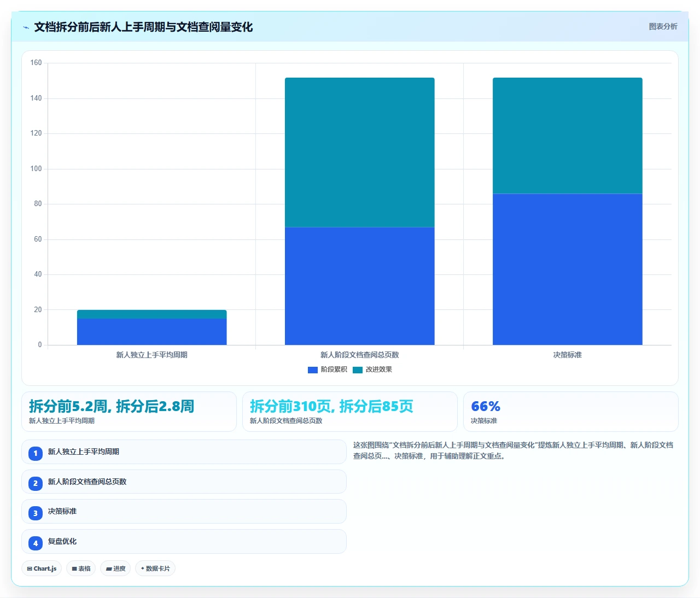
Task: Click the teal bar segment of 决策标准
Action: click(568, 136)
